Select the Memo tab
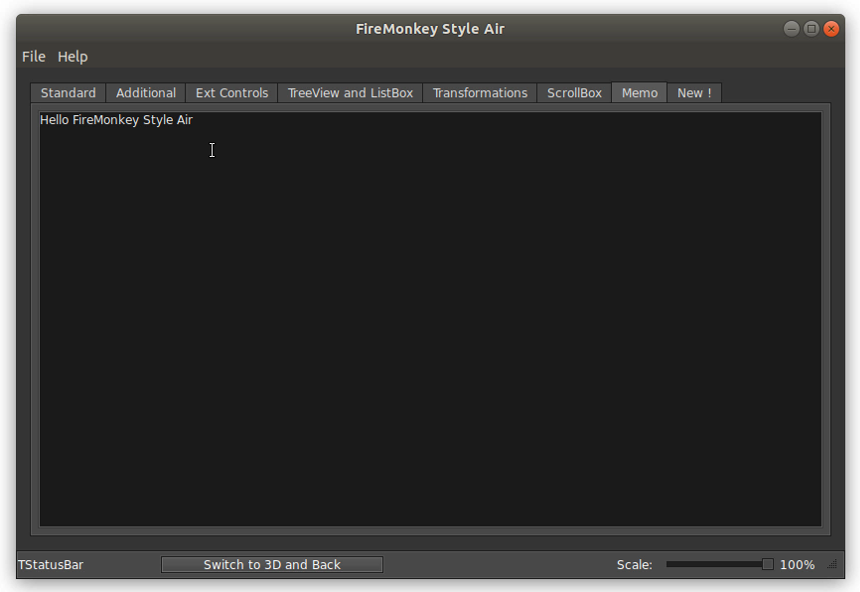 click(640, 93)
